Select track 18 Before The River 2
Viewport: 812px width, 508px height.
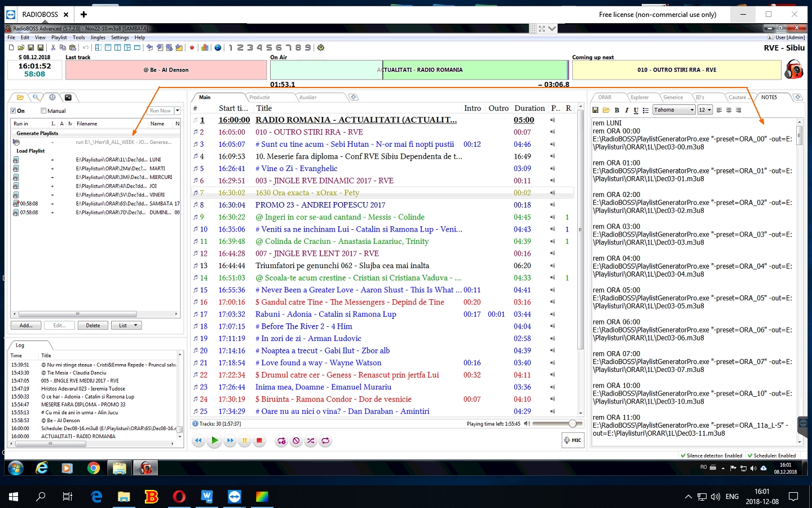[x=383, y=326]
